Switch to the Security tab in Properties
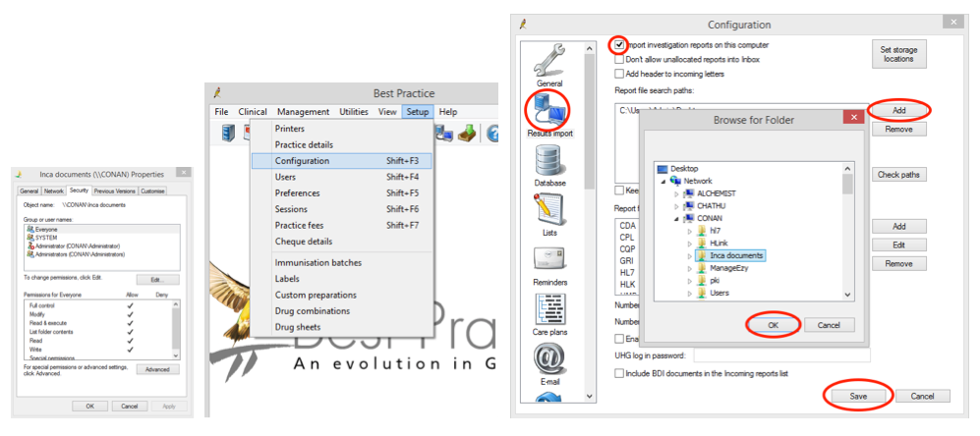980x436 pixels. pyautogui.click(x=80, y=191)
